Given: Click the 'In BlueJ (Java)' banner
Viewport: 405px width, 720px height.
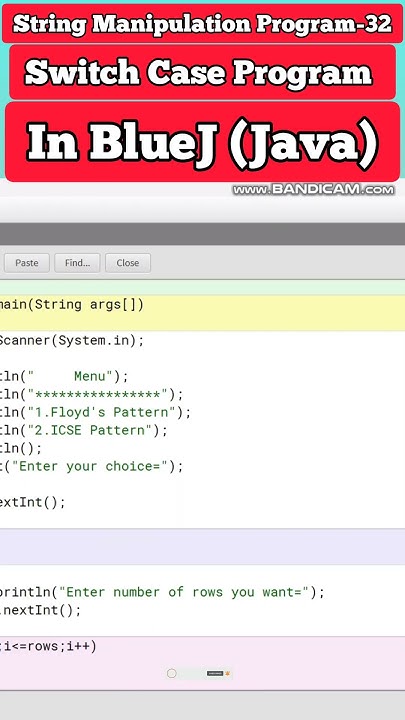Looking at the screenshot, I should click(x=202, y=142).
